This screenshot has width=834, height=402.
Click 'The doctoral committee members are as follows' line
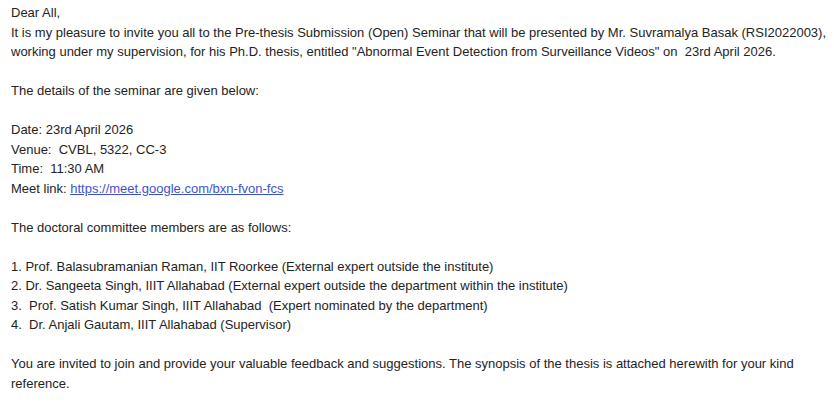151,228
